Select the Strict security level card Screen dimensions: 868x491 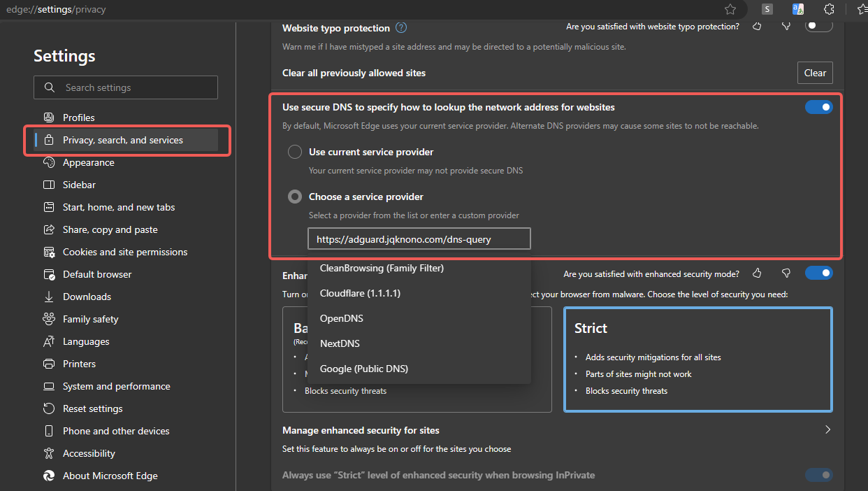(698, 360)
